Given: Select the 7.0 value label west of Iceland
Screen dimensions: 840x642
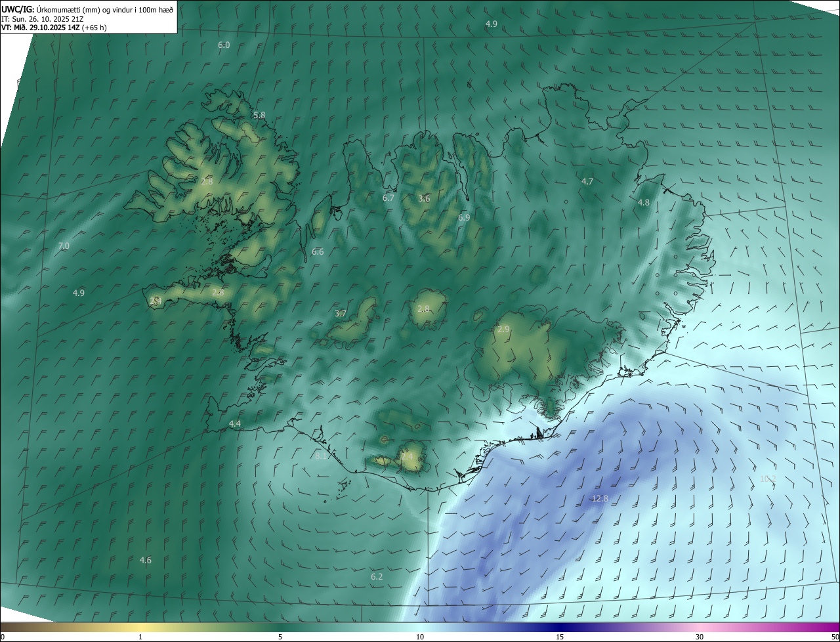Looking at the screenshot, I should [x=64, y=246].
